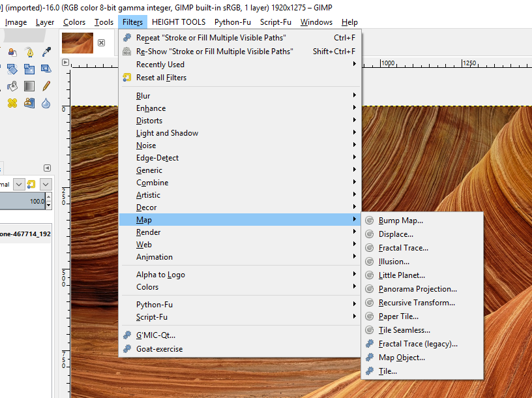Select the Scale tool
The width and height of the screenshot is (532, 398).
pos(29,69)
